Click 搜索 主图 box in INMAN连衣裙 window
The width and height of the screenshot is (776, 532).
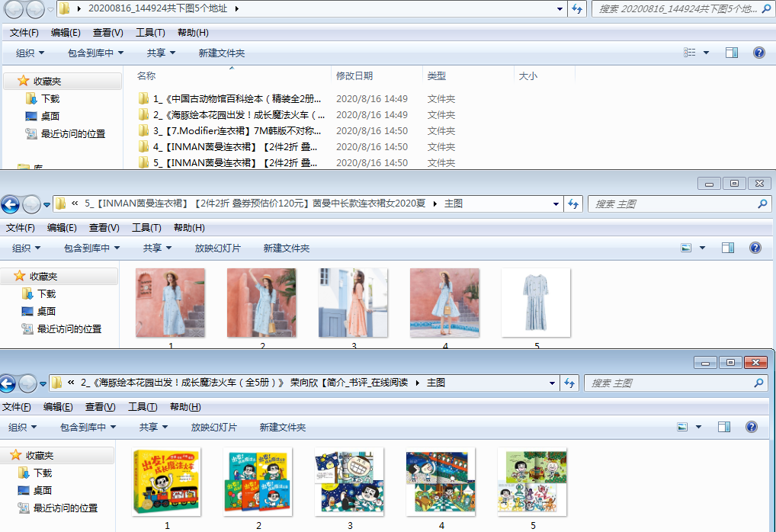[679, 204]
